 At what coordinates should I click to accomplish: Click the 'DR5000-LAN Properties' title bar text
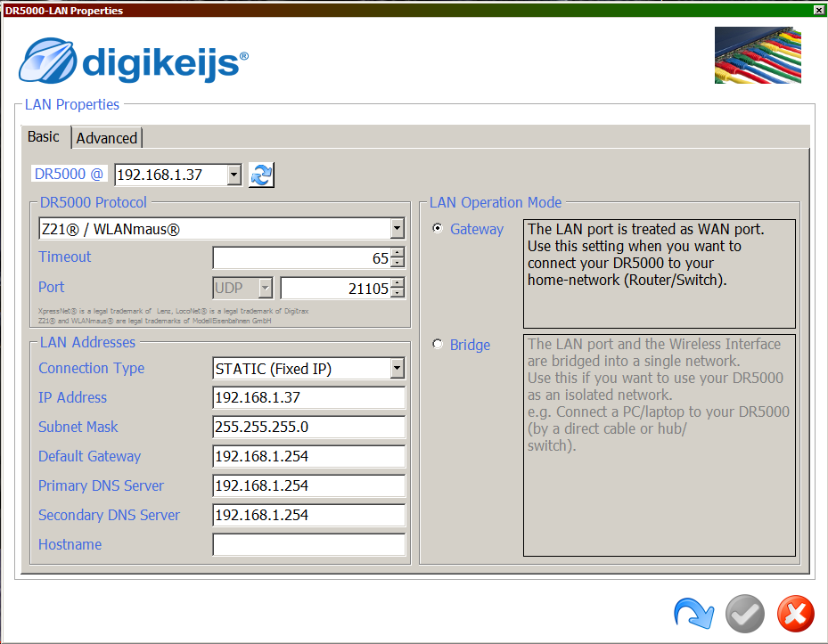click(x=64, y=11)
